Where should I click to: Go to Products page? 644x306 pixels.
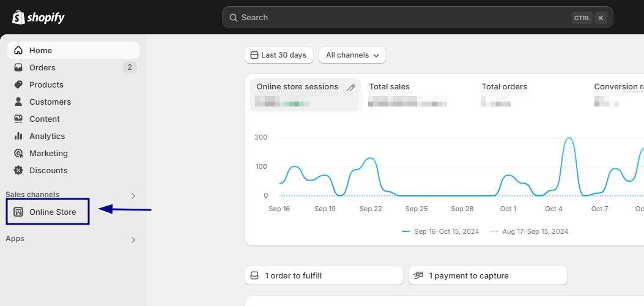(x=73, y=84)
